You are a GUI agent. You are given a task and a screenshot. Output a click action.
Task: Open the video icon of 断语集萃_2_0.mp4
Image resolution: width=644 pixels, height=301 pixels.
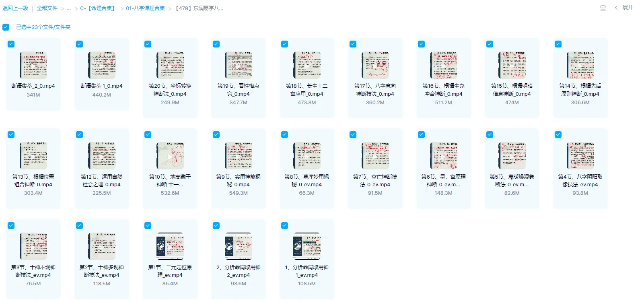point(33,65)
